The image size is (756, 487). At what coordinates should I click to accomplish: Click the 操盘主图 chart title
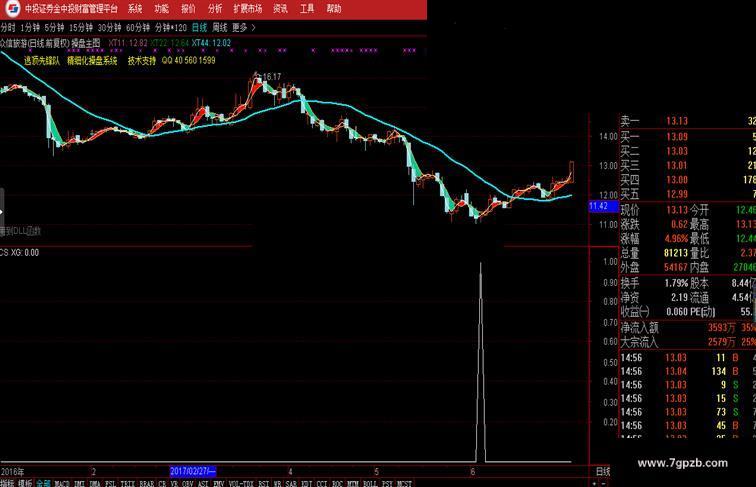click(86, 43)
